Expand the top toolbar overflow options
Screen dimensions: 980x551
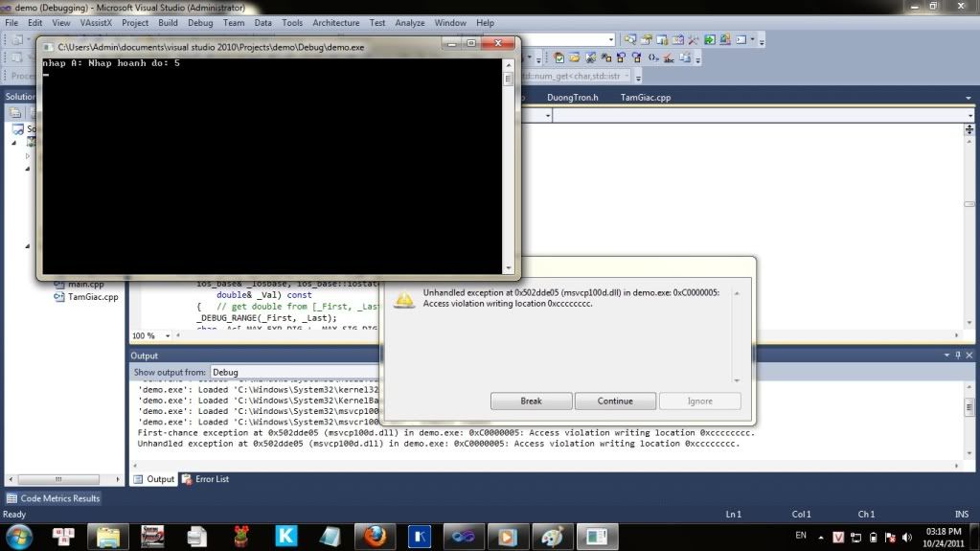(762, 41)
